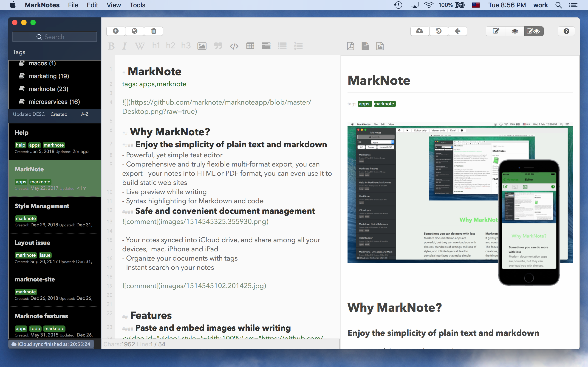Open the Tools menu
Screen dimensions: 588x367
137,5
